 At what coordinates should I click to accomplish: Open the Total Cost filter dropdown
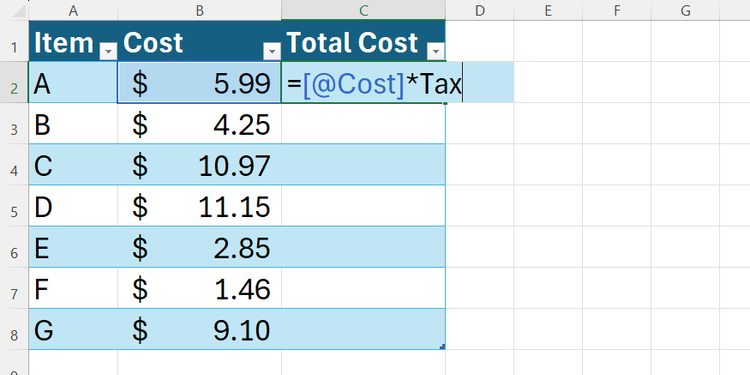pos(436,51)
